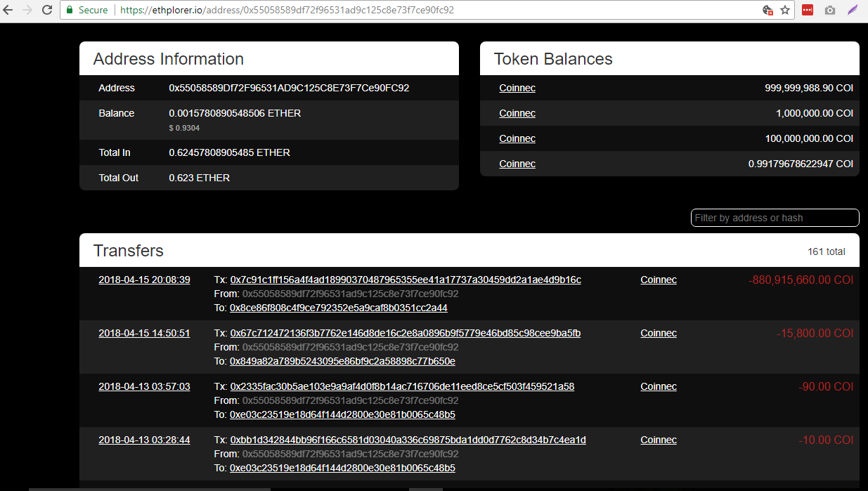Click the 100,000,000.00 COI balance amount

[x=809, y=138]
